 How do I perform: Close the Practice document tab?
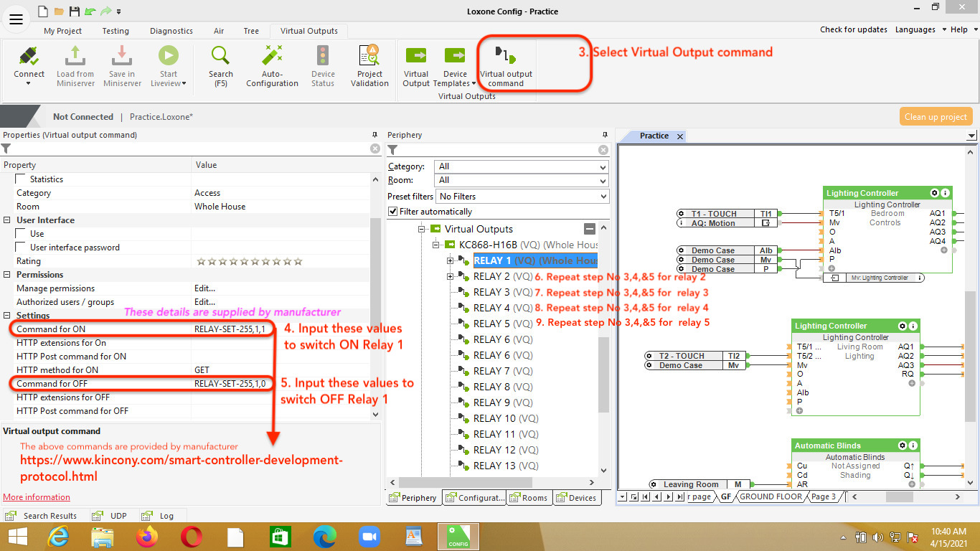(x=680, y=136)
